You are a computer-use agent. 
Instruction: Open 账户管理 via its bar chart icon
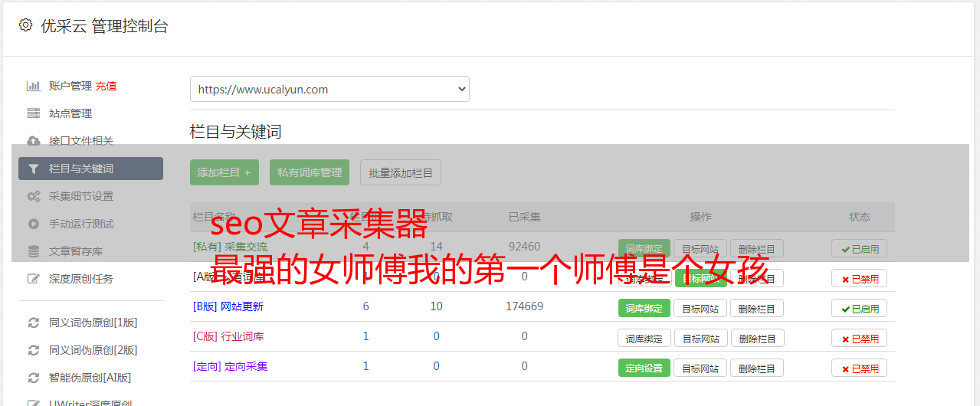(x=33, y=86)
